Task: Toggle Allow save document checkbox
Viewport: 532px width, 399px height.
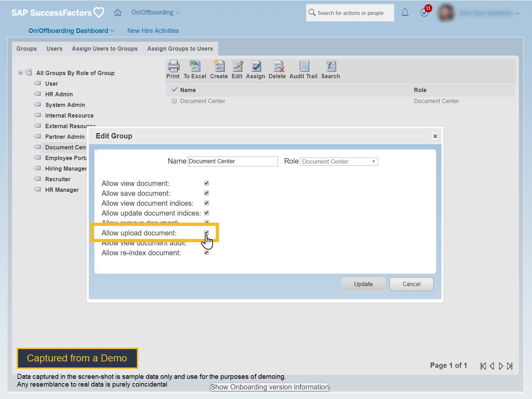Action: (207, 193)
